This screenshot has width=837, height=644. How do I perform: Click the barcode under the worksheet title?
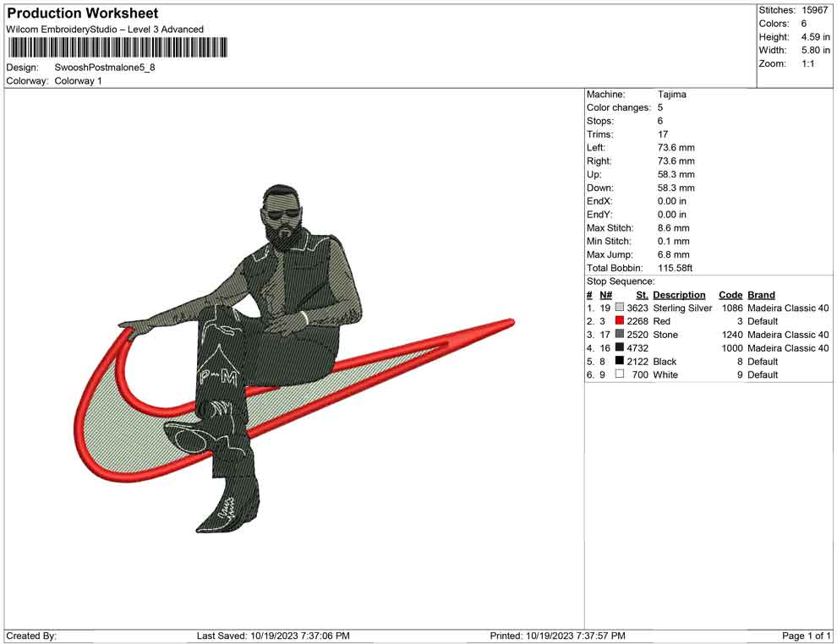(x=117, y=47)
